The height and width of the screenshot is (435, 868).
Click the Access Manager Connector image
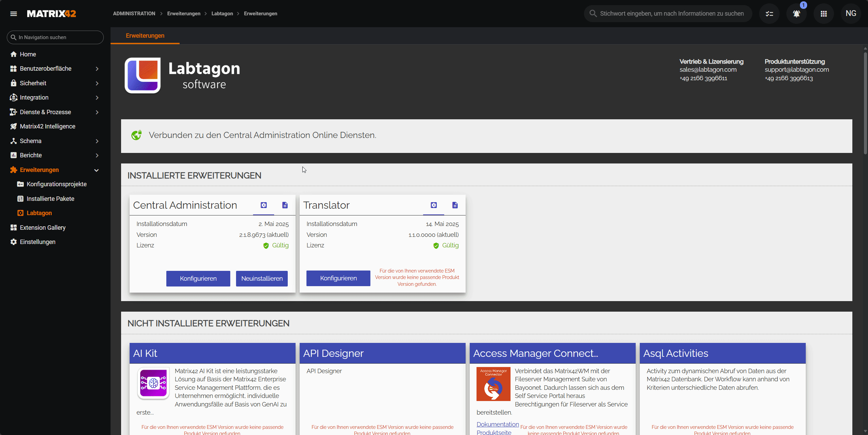494,384
